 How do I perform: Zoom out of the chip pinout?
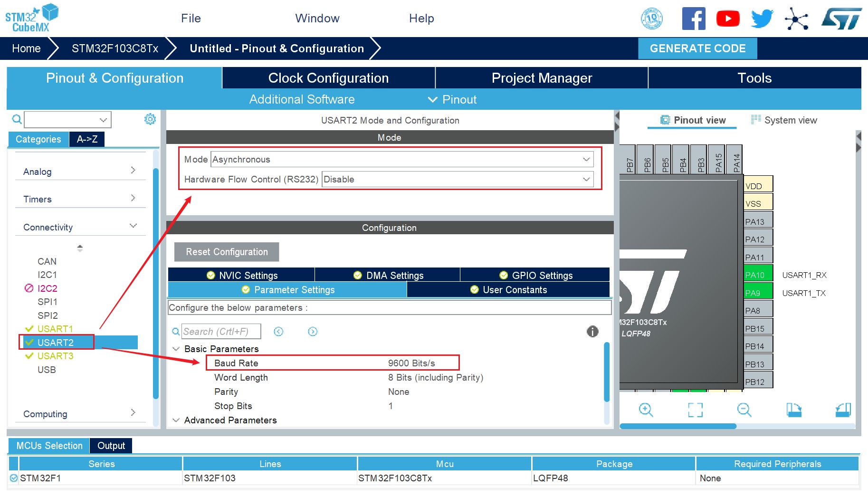[x=744, y=410]
